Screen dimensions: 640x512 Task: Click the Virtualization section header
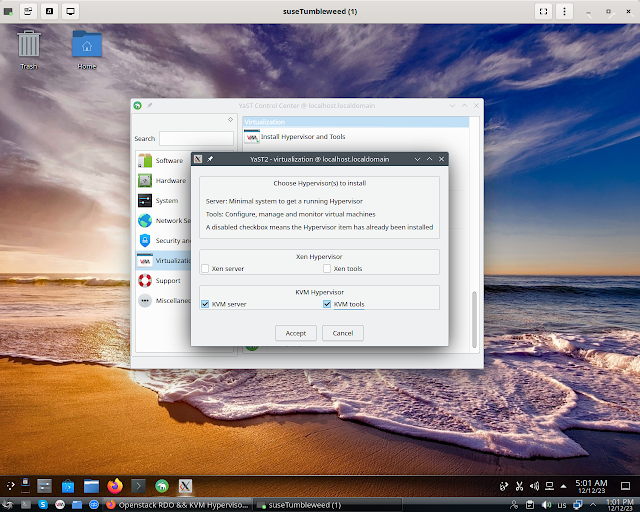(356, 122)
